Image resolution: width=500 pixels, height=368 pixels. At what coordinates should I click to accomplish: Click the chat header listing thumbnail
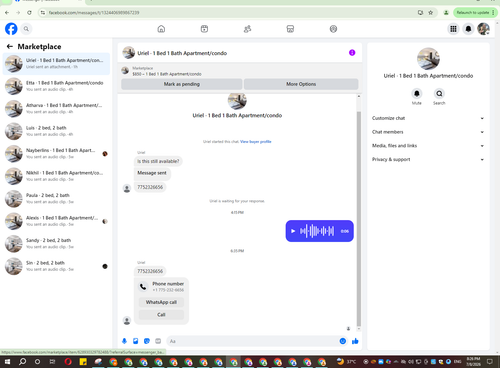(129, 53)
